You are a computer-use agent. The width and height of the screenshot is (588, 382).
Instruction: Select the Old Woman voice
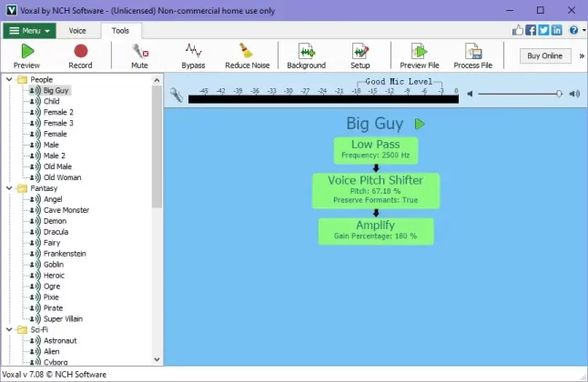(62, 177)
